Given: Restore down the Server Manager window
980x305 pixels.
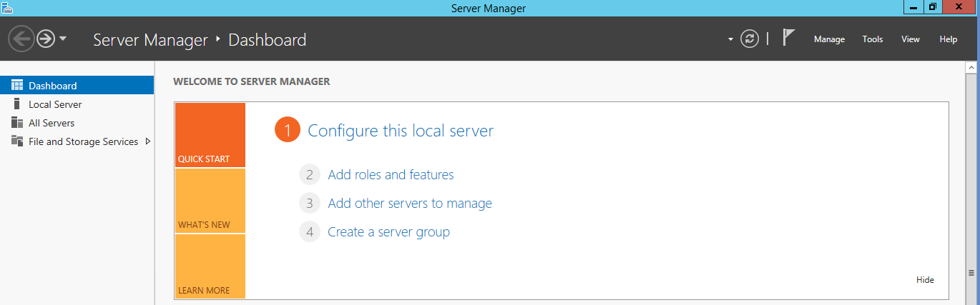Looking at the screenshot, I should click(933, 7).
